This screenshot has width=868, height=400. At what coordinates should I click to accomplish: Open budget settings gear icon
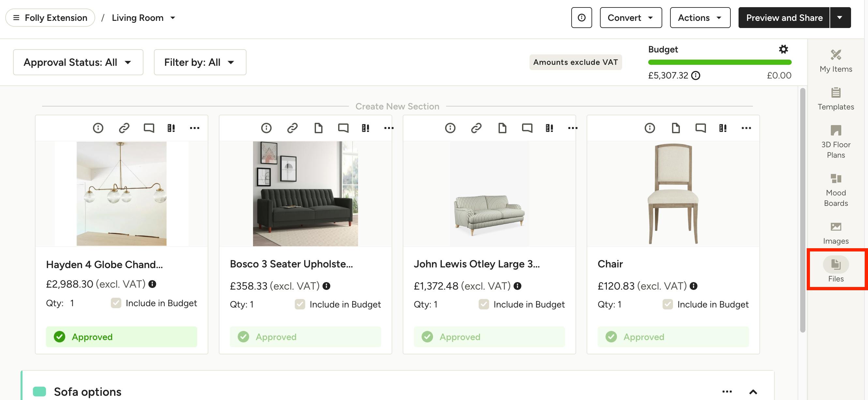(x=784, y=50)
